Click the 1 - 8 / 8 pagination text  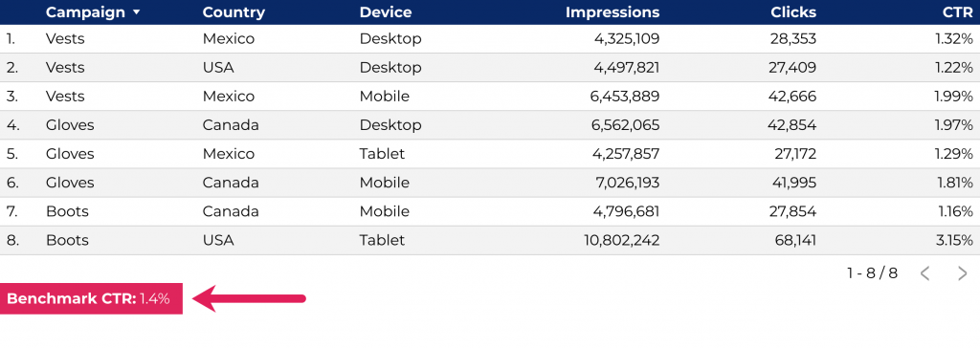pos(873,273)
